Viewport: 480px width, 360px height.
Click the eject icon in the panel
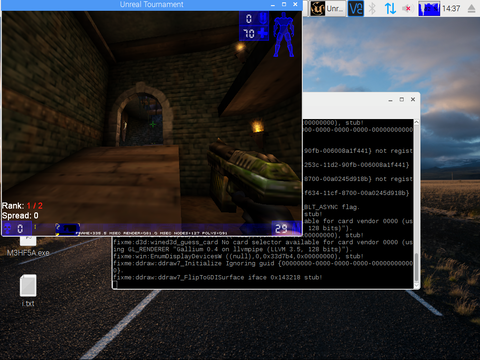(x=471, y=8)
